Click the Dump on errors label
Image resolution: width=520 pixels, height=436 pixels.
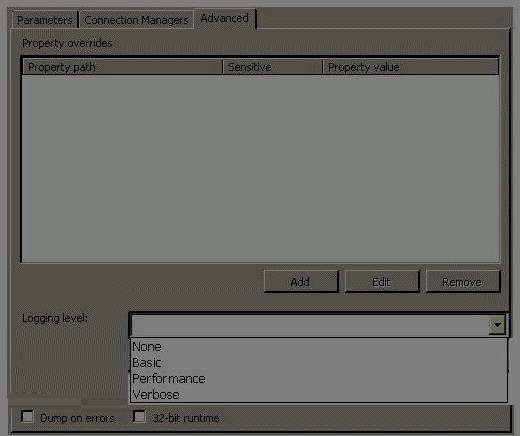coord(77,418)
